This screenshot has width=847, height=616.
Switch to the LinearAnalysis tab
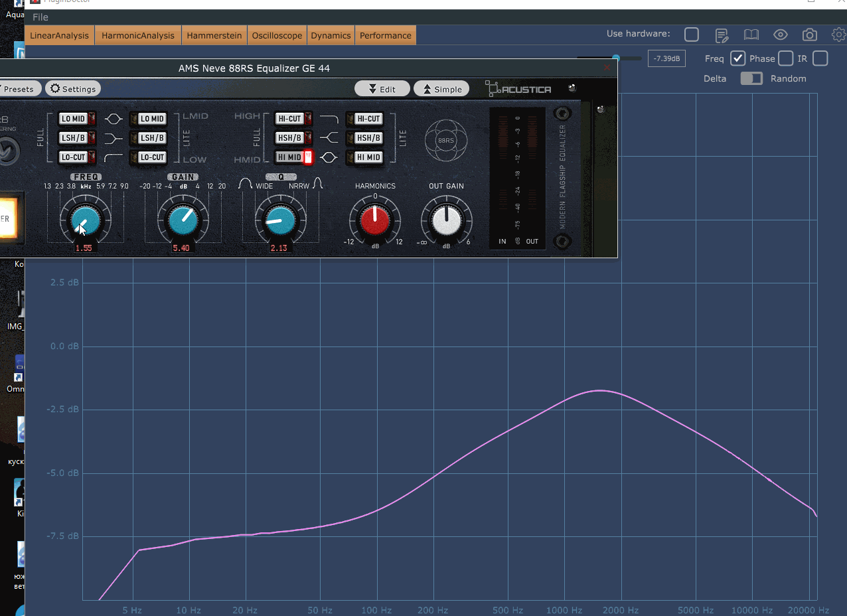pyautogui.click(x=59, y=35)
